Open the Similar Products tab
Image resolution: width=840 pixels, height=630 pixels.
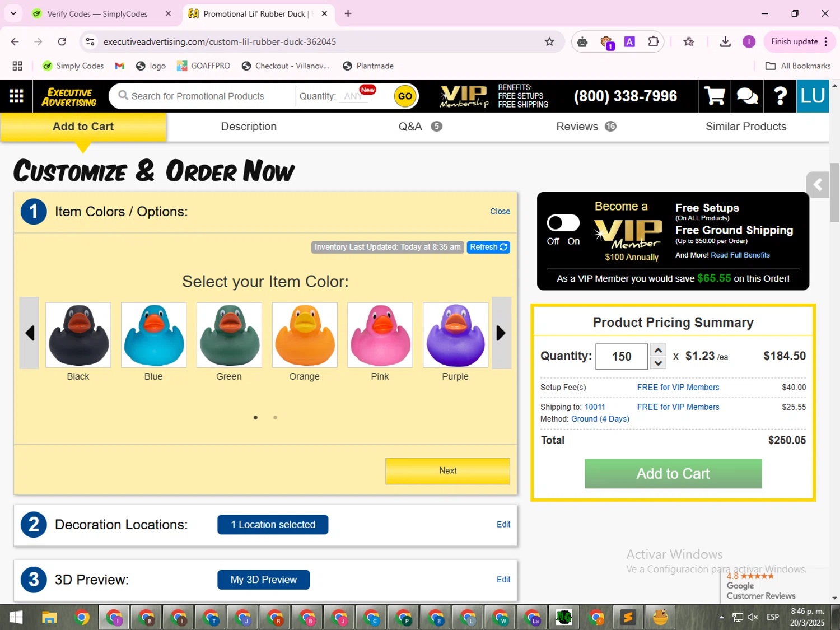[x=746, y=127]
